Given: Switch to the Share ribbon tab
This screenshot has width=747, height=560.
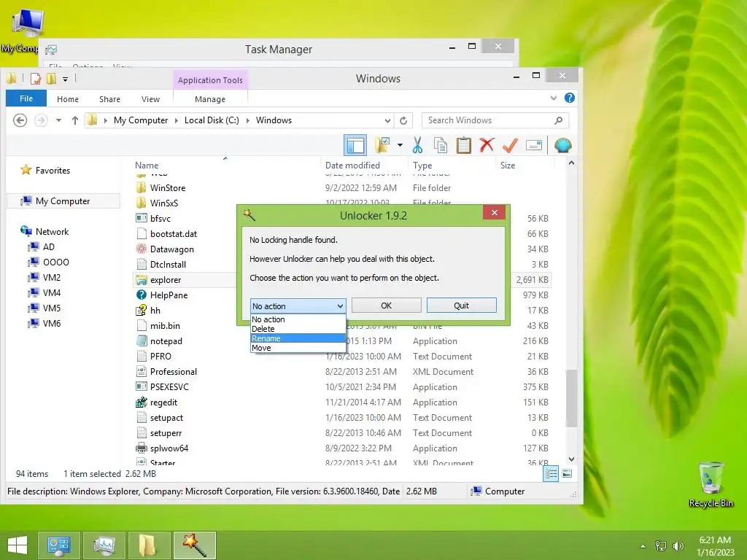Looking at the screenshot, I should tap(109, 99).
